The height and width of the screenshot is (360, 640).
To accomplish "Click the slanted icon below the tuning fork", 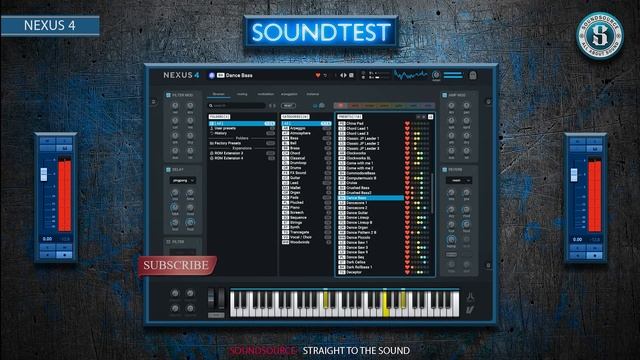I will tap(470, 310).
